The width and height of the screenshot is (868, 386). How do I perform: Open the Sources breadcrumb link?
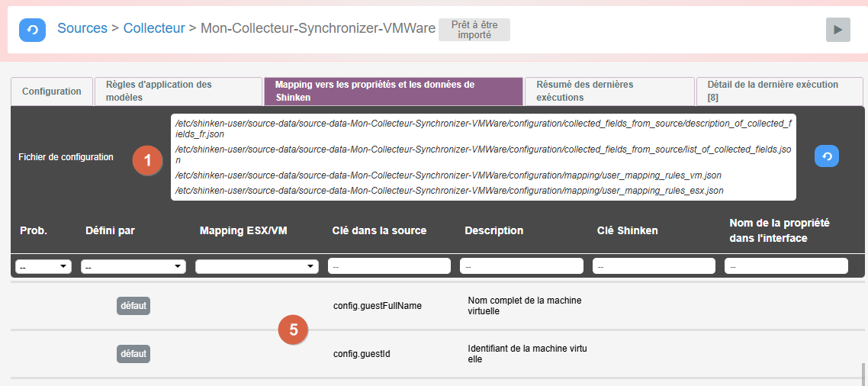click(x=82, y=28)
